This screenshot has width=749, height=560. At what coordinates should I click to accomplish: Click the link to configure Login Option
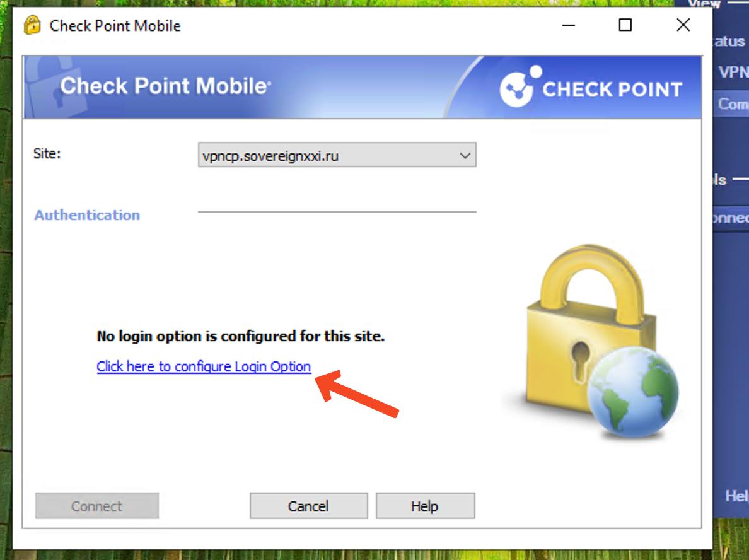coord(204,366)
